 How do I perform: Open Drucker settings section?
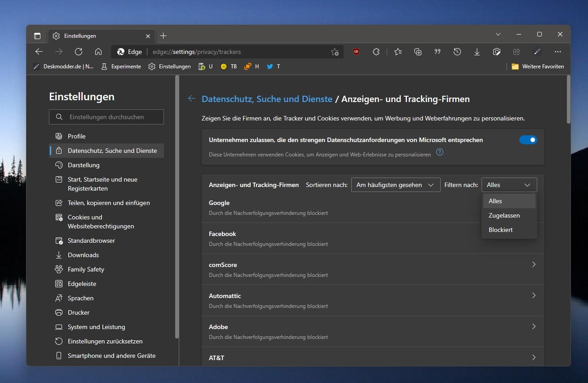coord(106,312)
